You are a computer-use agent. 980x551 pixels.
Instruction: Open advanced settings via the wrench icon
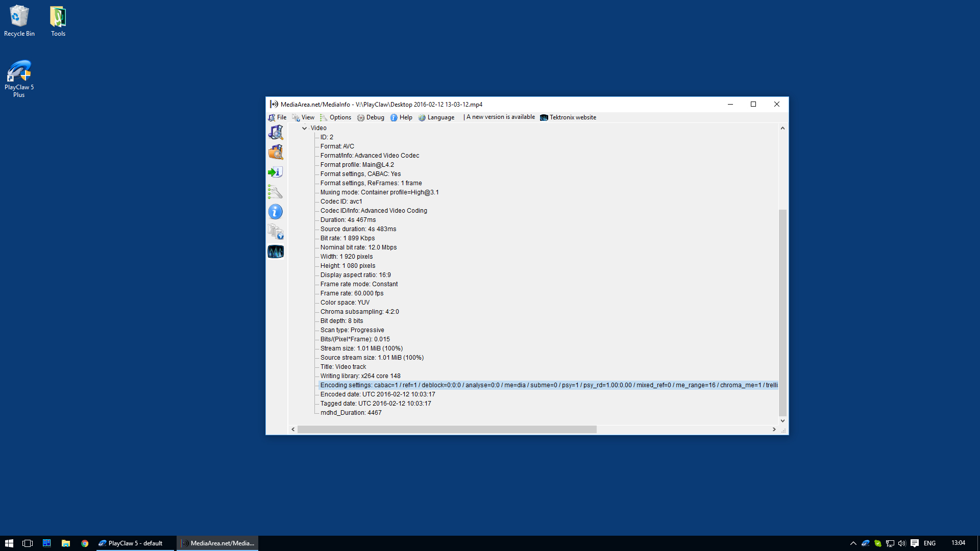(x=275, y=192)
